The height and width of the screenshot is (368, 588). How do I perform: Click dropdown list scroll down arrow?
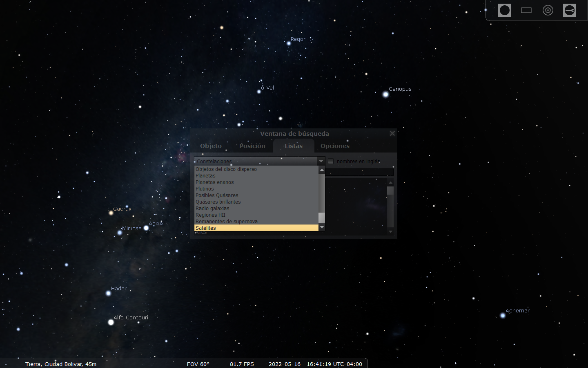click(x=322, y=227)
